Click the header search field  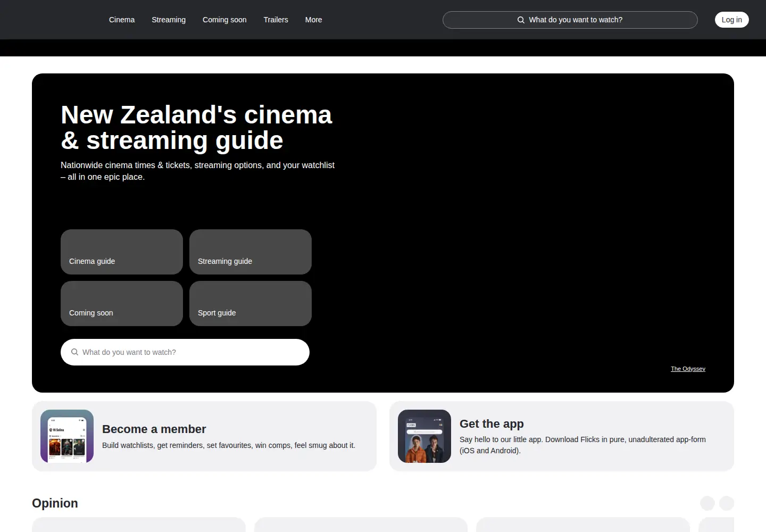(570, 20)
